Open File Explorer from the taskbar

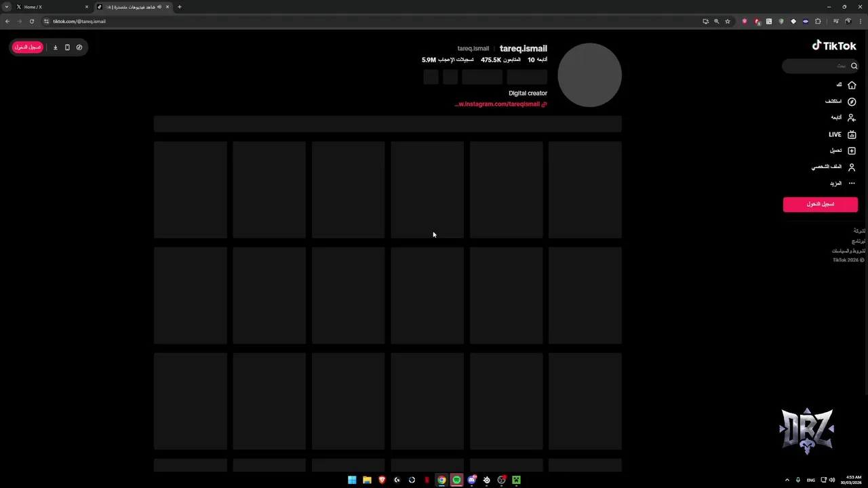click(x=367, y=480)
